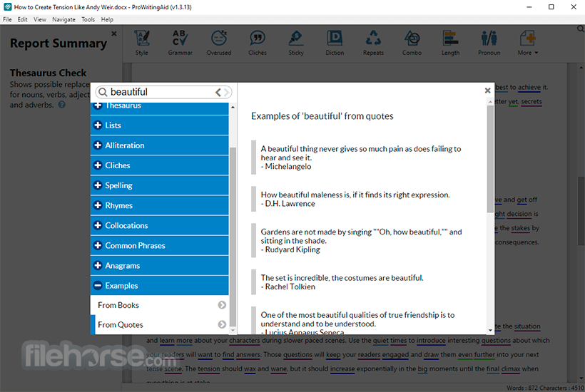Expand the Spelling section
Image resolution: width=585 pixels, height=392 pixels.
(159, 185)
